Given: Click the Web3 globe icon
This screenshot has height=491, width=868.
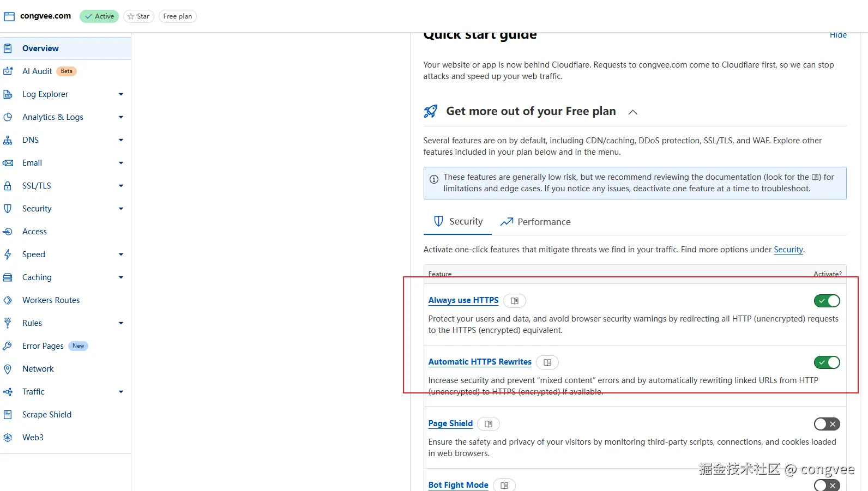Looking at the screenshot, I should coord(8,438).
